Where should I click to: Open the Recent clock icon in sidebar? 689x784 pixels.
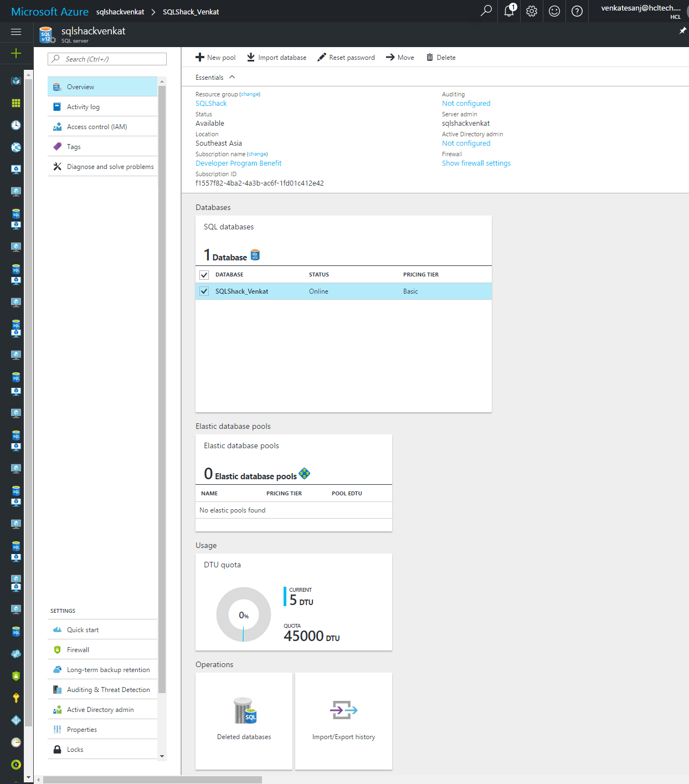16,125
